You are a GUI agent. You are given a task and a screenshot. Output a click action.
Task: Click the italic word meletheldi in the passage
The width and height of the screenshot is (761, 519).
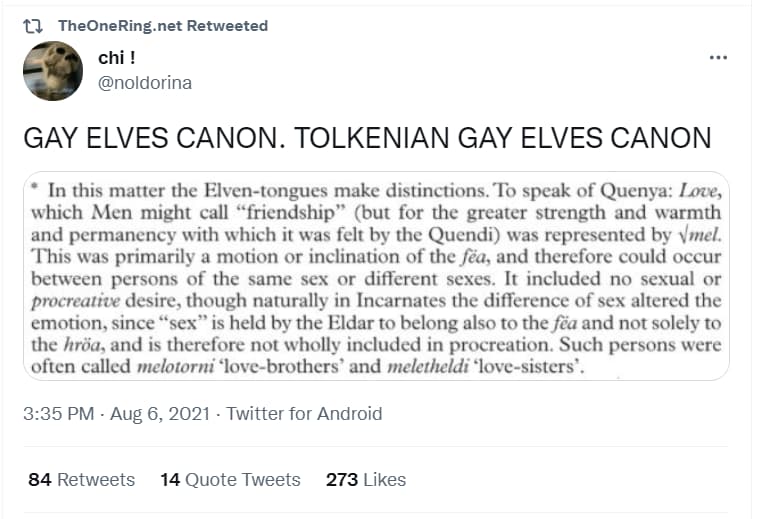tap(428, 366)
